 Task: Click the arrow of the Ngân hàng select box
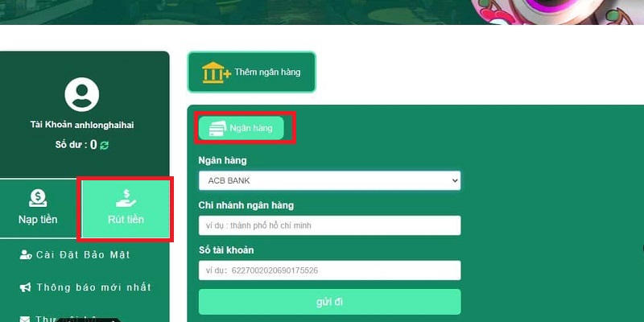tap(454, 180)
